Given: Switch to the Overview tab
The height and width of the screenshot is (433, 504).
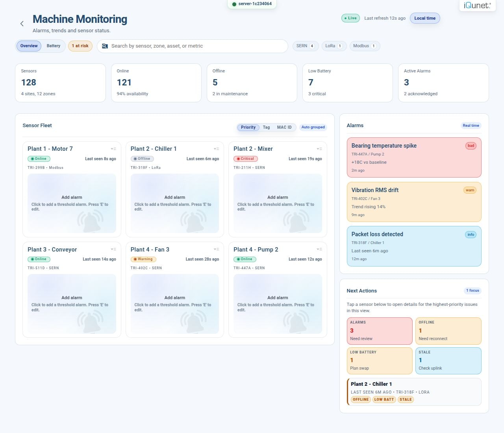Looking at the screenshot, I should click(29, 46).
